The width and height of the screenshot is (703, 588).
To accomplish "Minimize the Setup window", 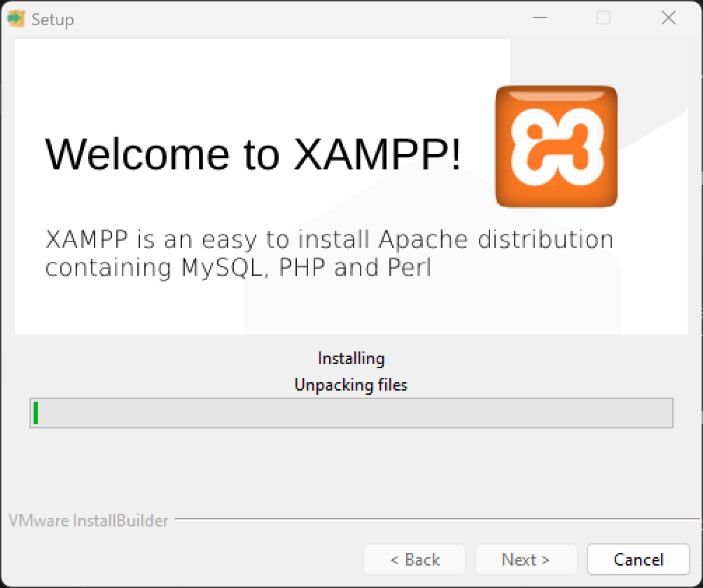I will [539, 19].
